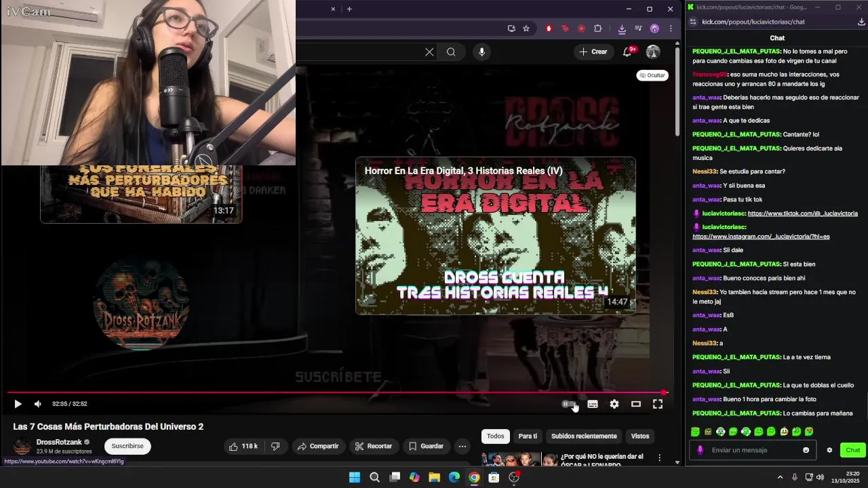Open options for the ÓSCAR a LEONARDO video
Image resolution: width=868 pixels, height=488 pixels.
pos(659,457)
